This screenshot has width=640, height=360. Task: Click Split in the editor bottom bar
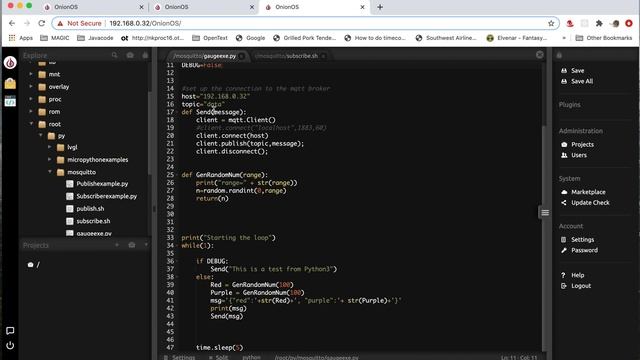[219, 357]
